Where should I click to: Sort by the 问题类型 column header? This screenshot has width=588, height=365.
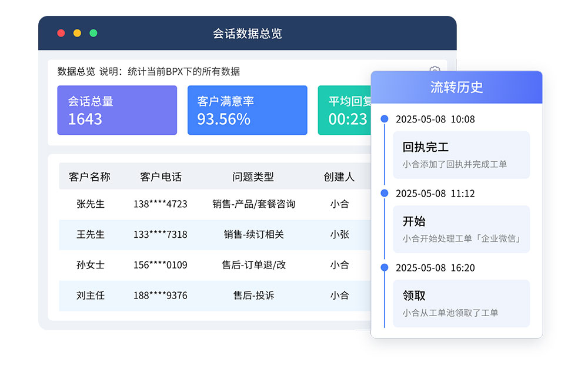coord(253,176)
